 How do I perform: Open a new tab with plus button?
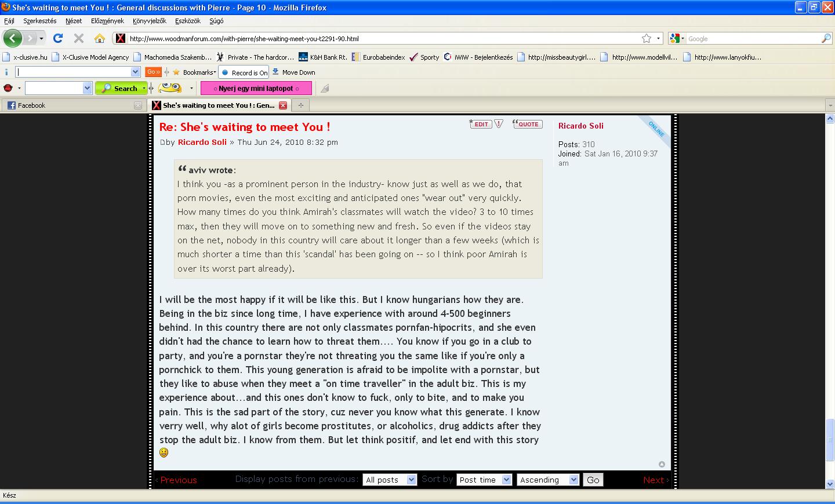tap(300, 105)
